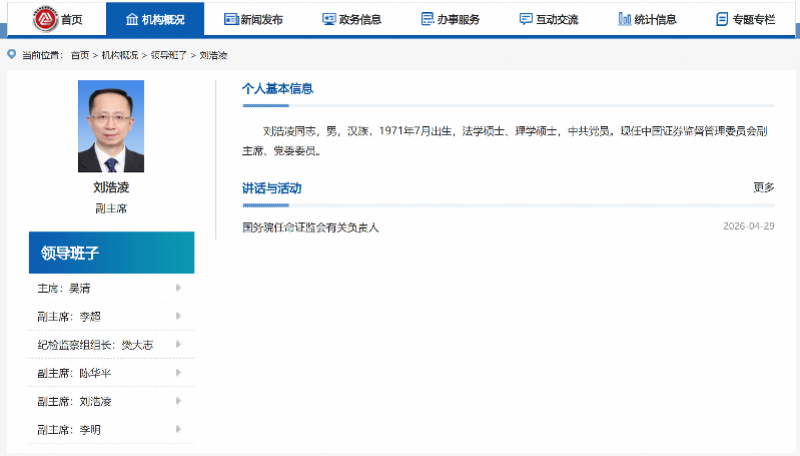The height and width of the screenshot is (456, 800).
Task: Click the chat bubble icon for 互动交流
Action: (x=526, y=19)
